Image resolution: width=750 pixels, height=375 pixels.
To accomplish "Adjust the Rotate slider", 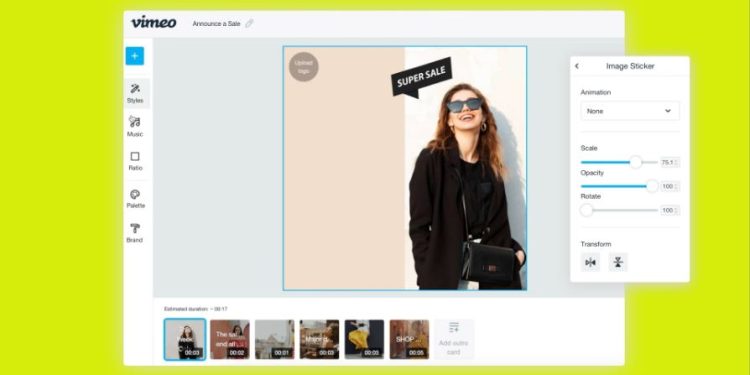I will click(619, 210).
